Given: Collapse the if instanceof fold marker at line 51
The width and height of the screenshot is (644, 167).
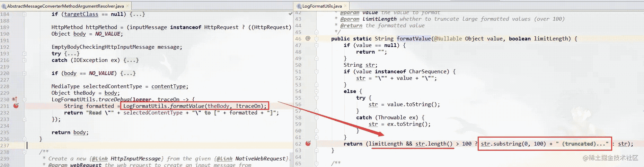Looking at the screenshot, I should (x=316, y=72).
